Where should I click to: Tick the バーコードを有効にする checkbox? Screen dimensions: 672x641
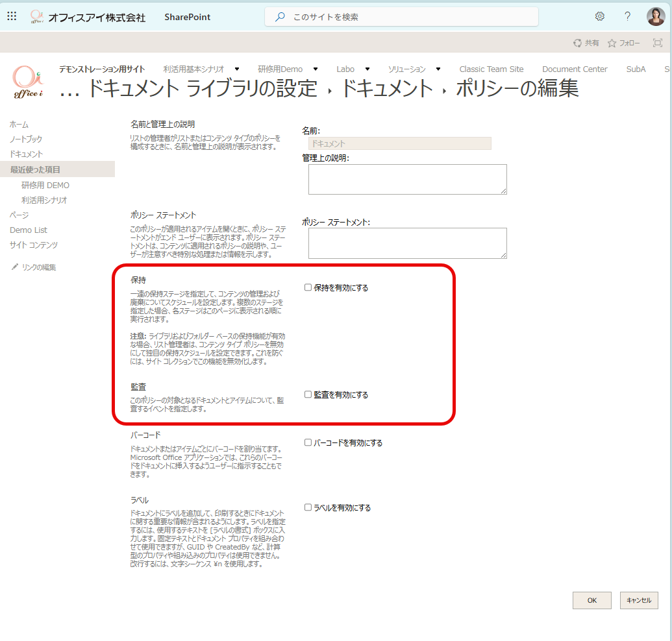pos(308,442)
